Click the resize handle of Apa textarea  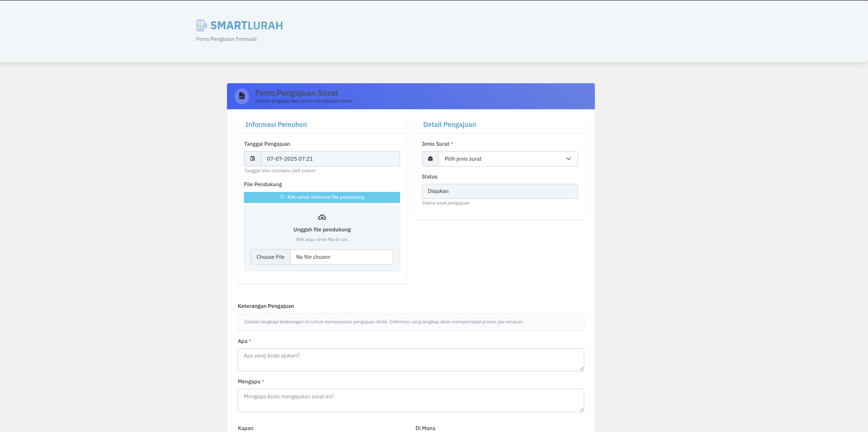pyautogui.click(x=581, y=368)
